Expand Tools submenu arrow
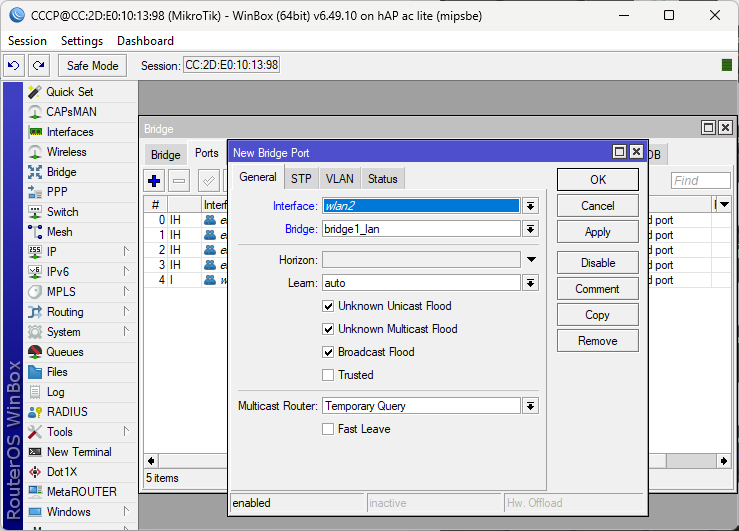739x531 pixels. (x=126, y=432)
